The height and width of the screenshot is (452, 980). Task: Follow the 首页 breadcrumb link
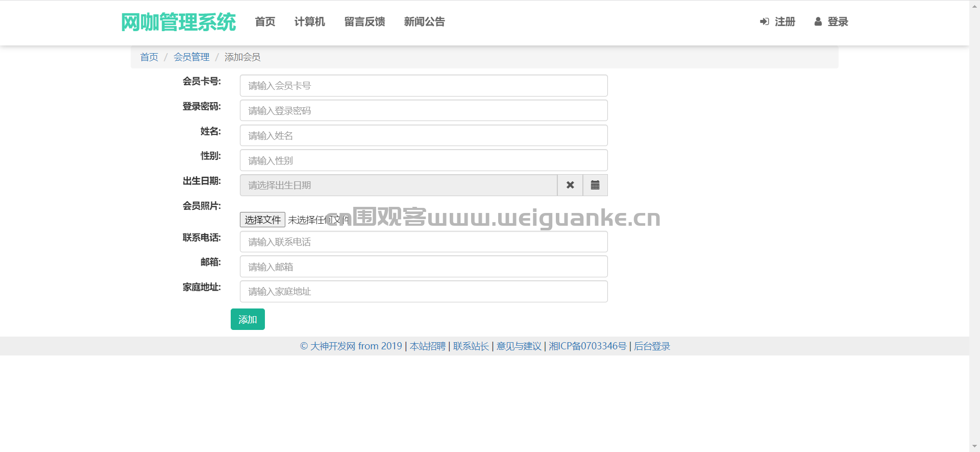click(149, 57)
